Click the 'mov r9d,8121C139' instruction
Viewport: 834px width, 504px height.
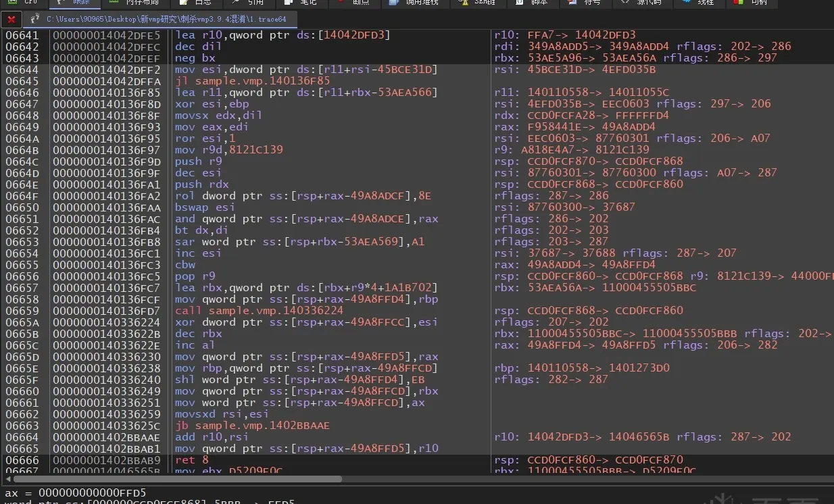click(x=228, y=150)
